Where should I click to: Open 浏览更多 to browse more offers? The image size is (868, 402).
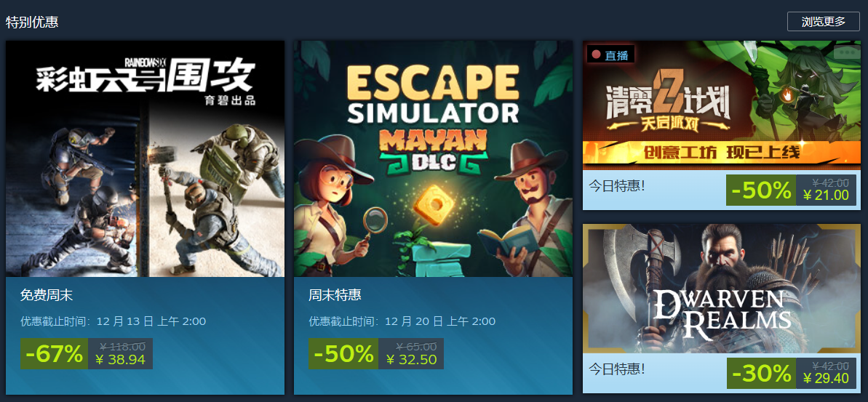coord(823,22)
